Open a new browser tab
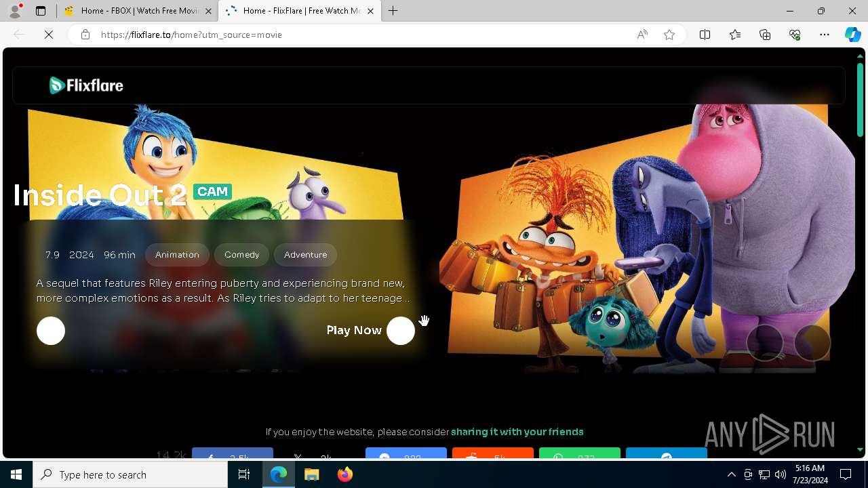868x488 pixels. click(x=393, y=11)
